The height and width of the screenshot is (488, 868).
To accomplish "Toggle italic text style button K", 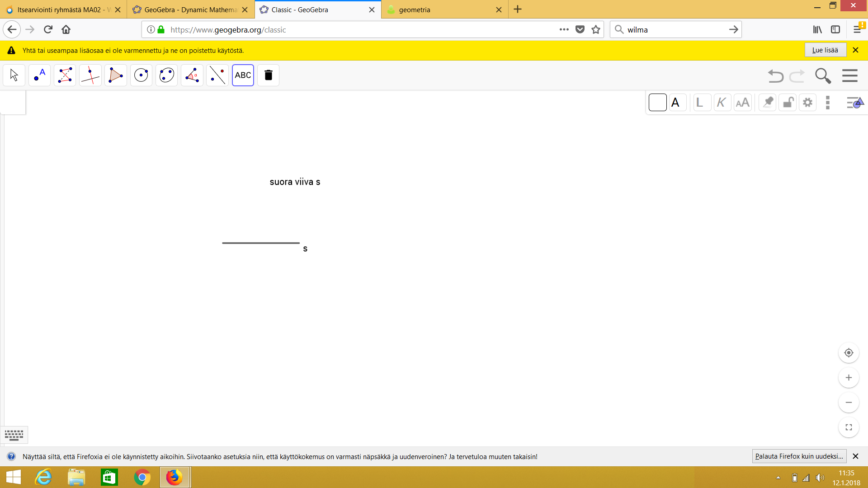I will 722,103.
